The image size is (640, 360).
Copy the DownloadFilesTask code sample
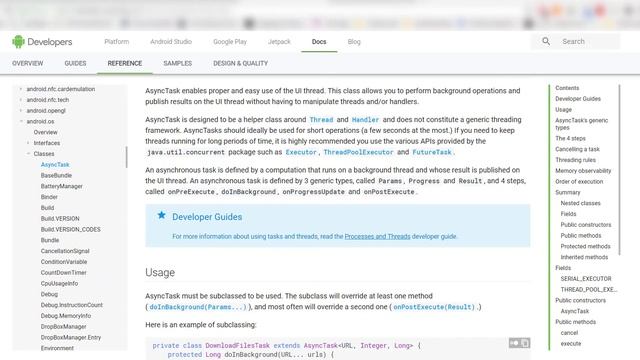[525, 343]
